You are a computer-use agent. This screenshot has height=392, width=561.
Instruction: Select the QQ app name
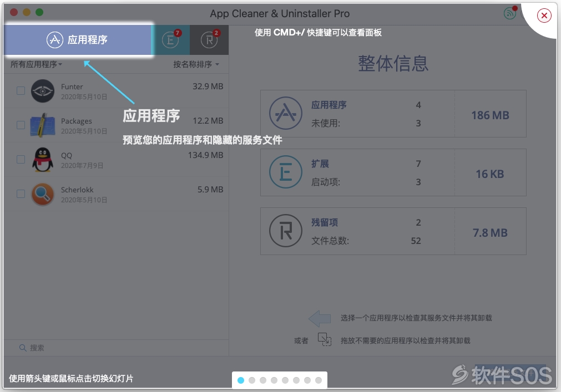pyautogui.click(x=67, y=155)
